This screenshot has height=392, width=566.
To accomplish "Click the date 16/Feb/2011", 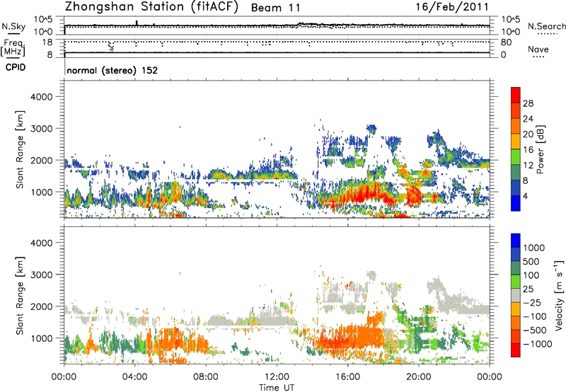I will click(x=452, y=7).
